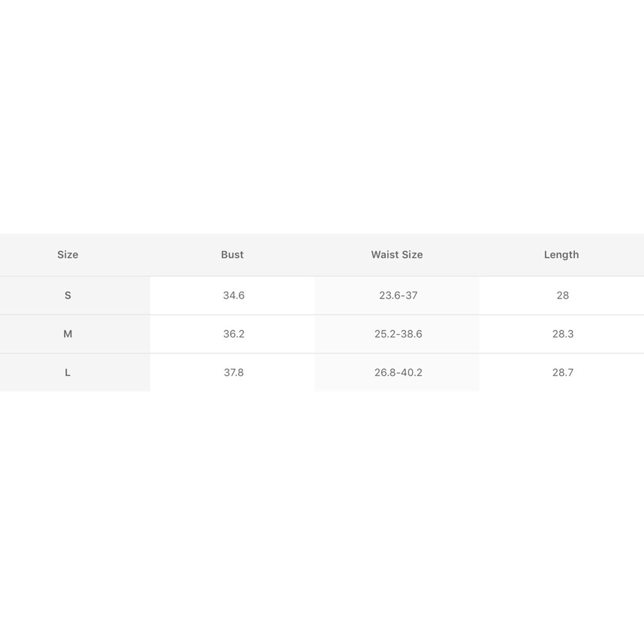Screen dimensions: 644x644
Task: Select the M size row label
Action: pos(68,334)
